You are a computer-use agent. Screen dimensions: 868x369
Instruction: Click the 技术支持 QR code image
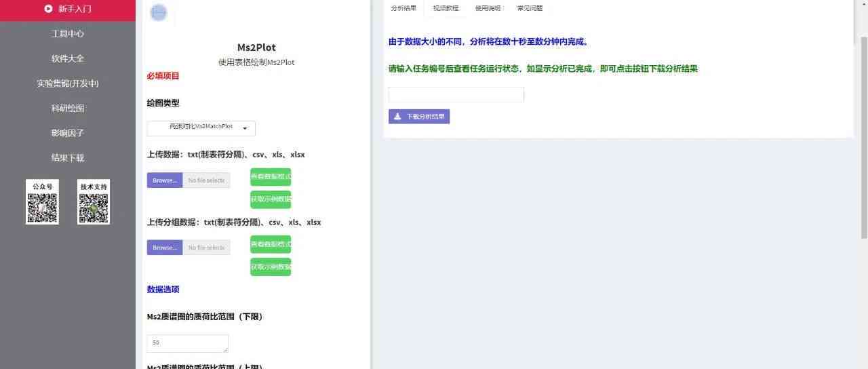coord(94,202)
